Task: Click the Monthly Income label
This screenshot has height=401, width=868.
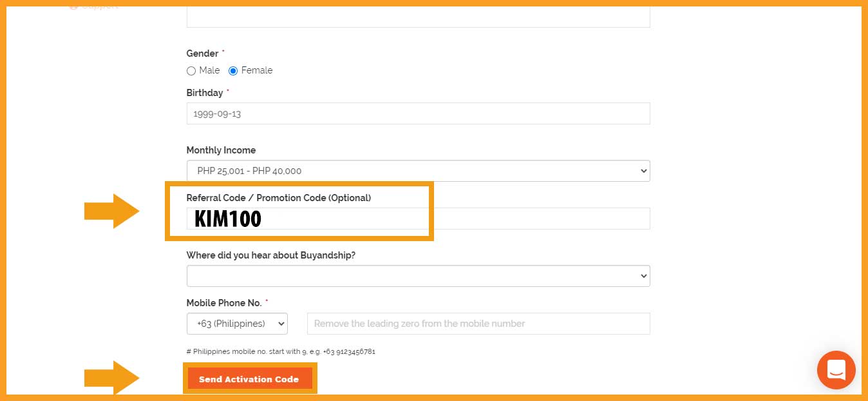Action: 221,150
